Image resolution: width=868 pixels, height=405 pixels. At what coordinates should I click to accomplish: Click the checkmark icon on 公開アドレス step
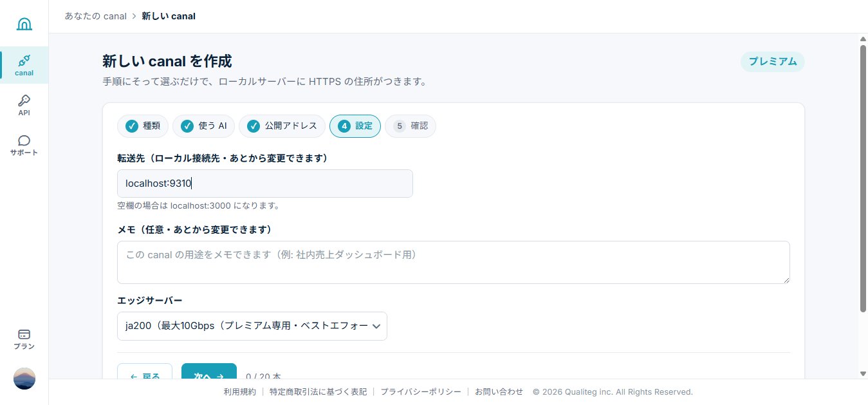tap(254, 126)
